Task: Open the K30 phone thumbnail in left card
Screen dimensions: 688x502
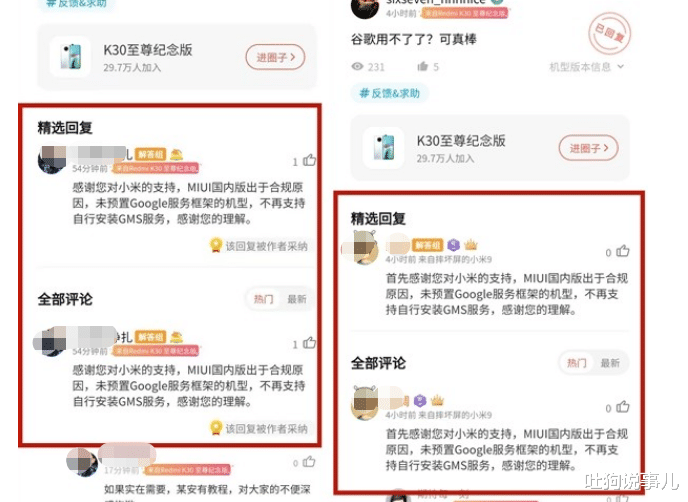Action: click(x=71, y=57)
